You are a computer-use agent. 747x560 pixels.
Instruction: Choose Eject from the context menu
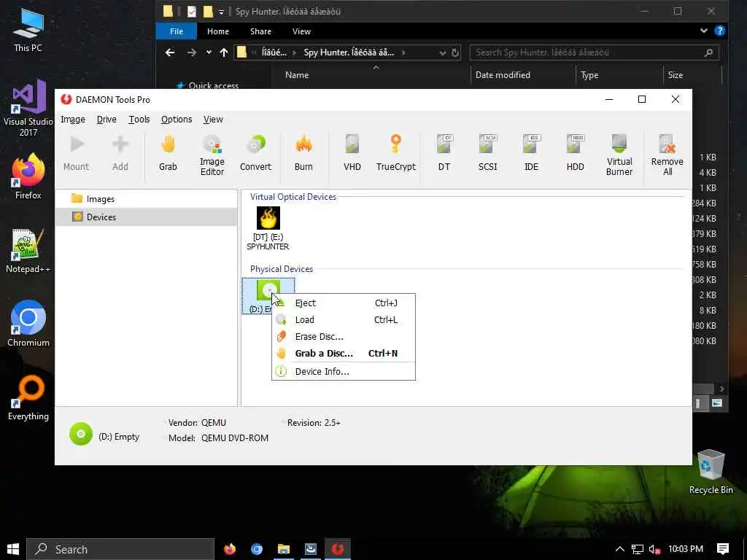[343, 303]
